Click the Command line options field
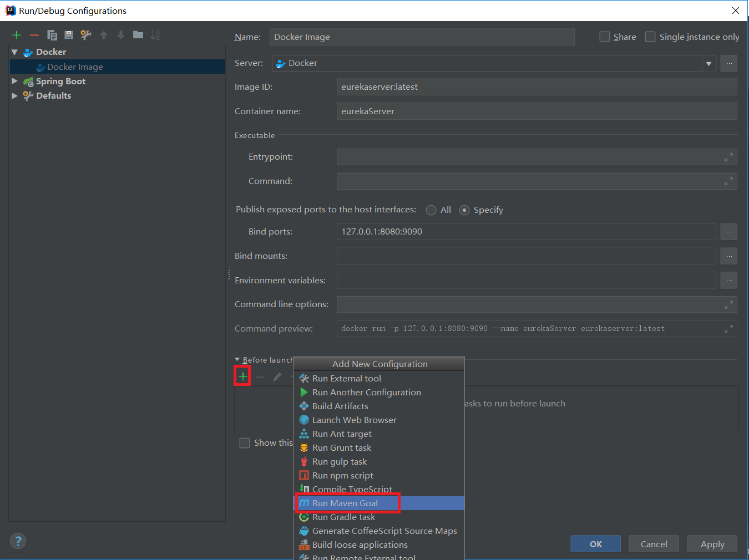Screen dimensions: 749x560 [x=537, y=304]
